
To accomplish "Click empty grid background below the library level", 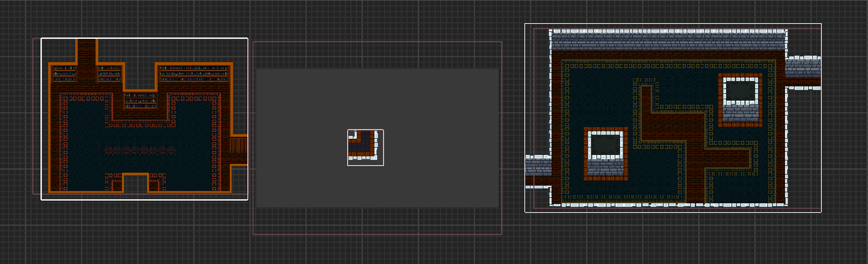I will pyautogui.click(x=144, y=231).
